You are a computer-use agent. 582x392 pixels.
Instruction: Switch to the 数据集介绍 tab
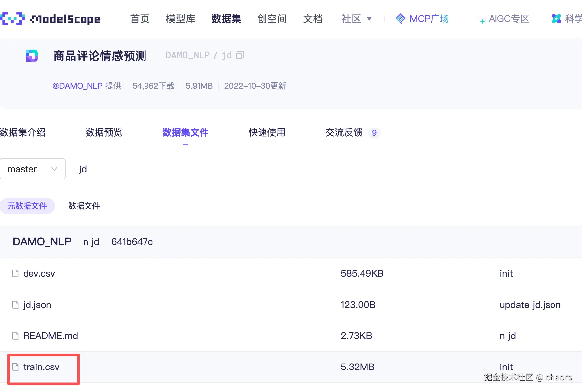[x=23, y=132]
